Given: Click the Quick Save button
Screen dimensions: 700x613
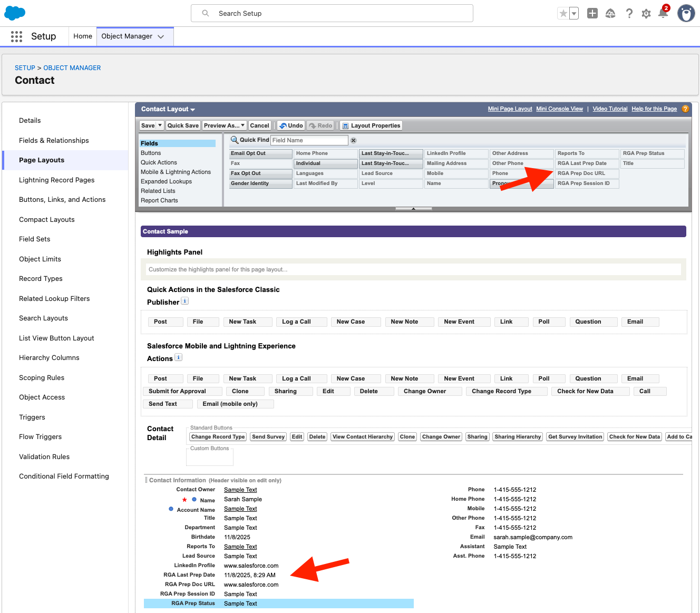Looking at the screenshot, I should [x=183, y=125].
